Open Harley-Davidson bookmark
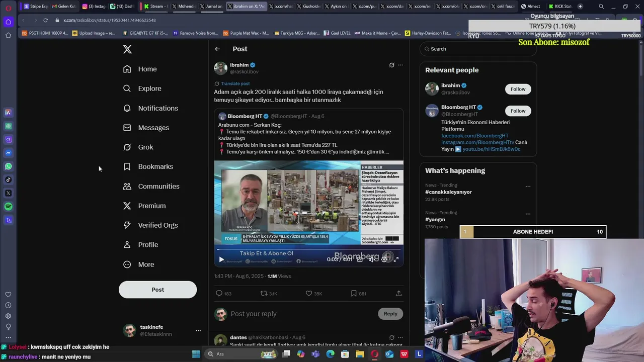The width and height of the screenshot is (644, 362). (428, 33)
